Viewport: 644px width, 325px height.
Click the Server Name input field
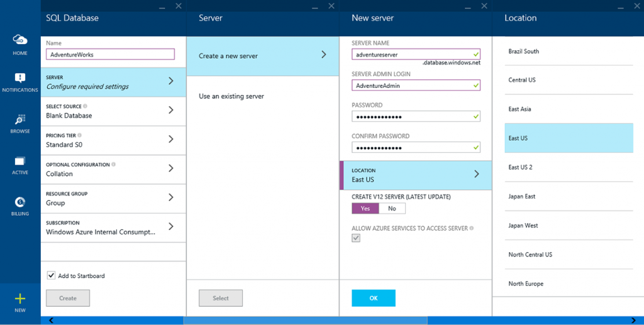click(x=416, y=54)
